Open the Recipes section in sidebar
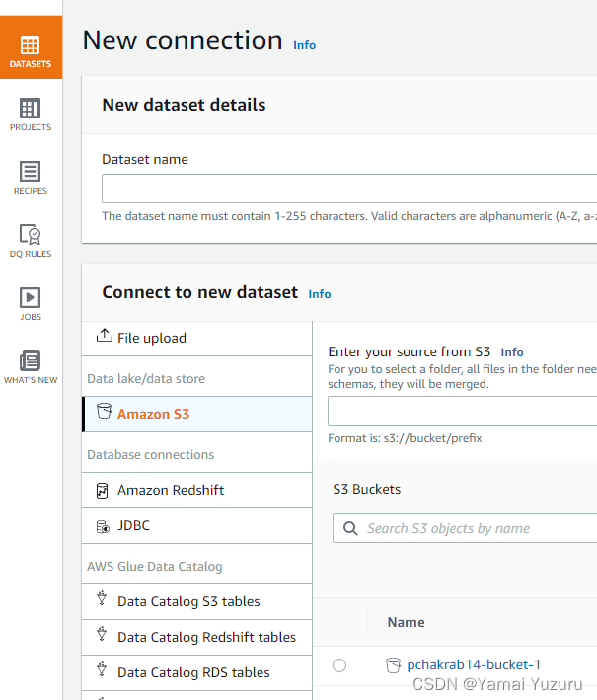This screenshot has height=700, width=597. click(31, 178)
